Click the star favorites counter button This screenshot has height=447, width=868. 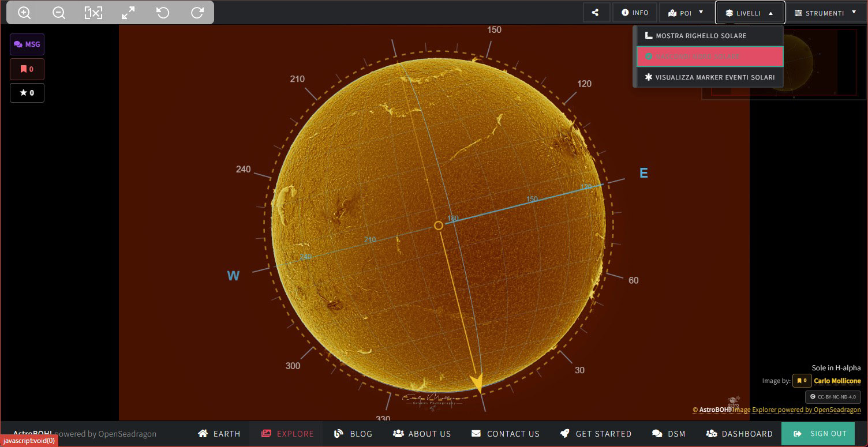pyautogui.click(x=27, y=93)
